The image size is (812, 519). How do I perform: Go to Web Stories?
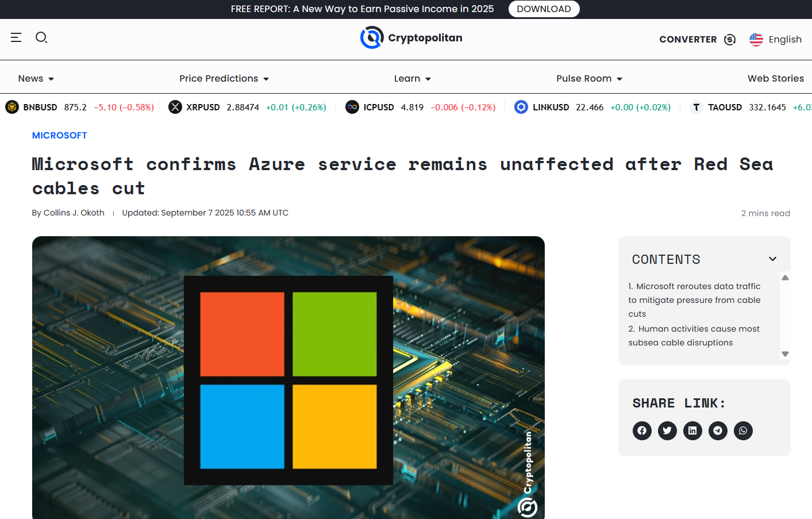click(x=775, y=79)
